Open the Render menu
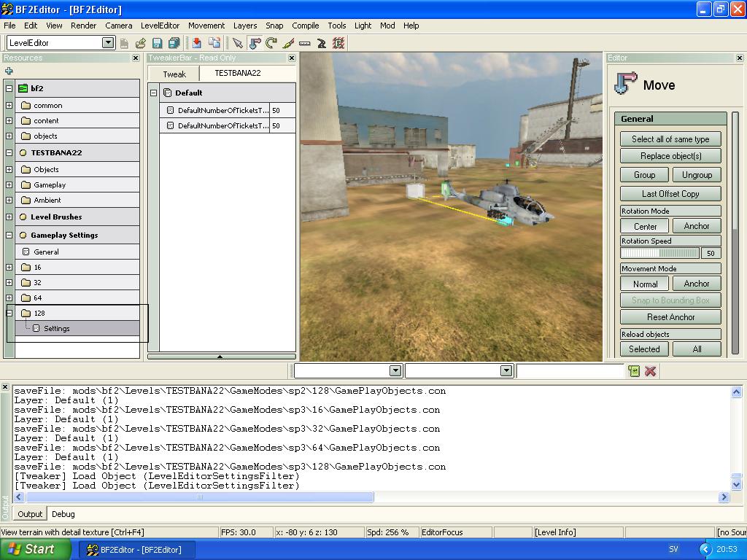Screen dimensions: 747x560 (83, 26)
